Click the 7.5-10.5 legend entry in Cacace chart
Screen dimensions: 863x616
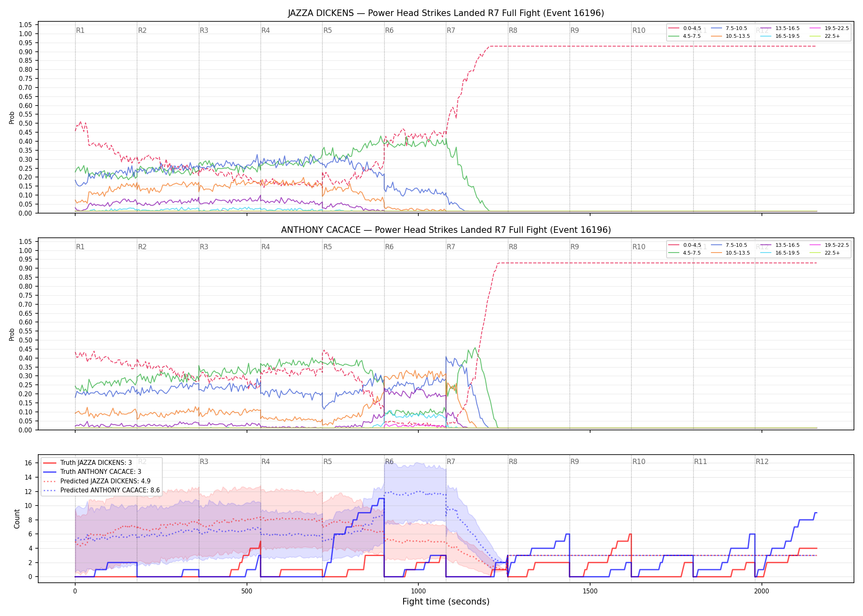click(x=729, y=245)
